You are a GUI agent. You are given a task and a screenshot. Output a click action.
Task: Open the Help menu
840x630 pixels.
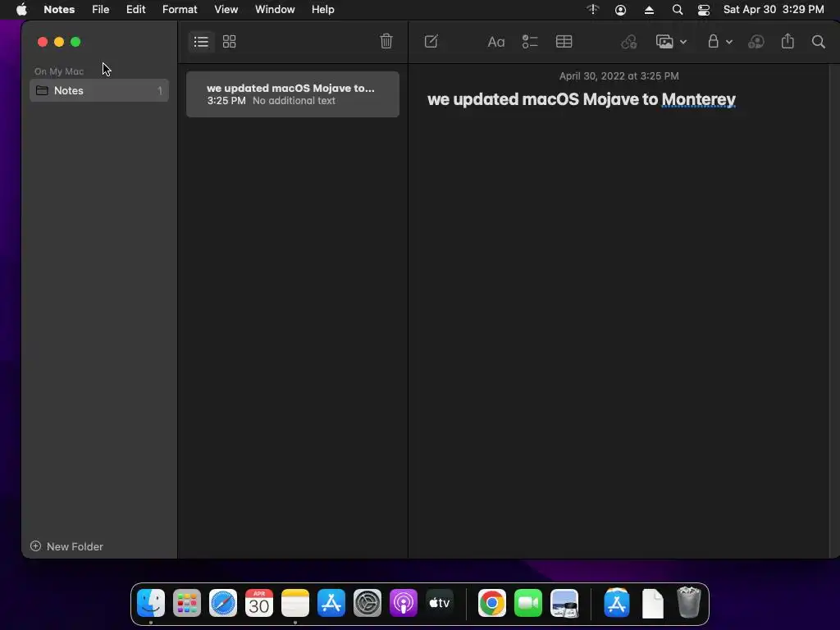(x=323, y=9)
